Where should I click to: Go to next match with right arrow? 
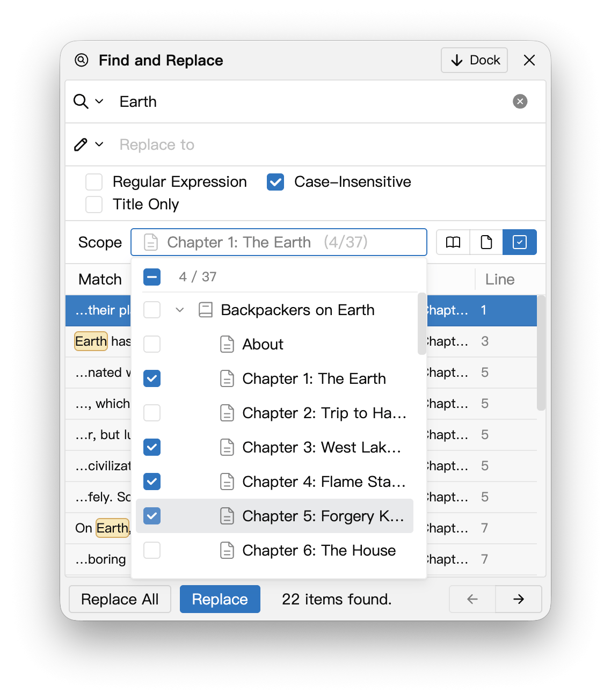(519, 599)
